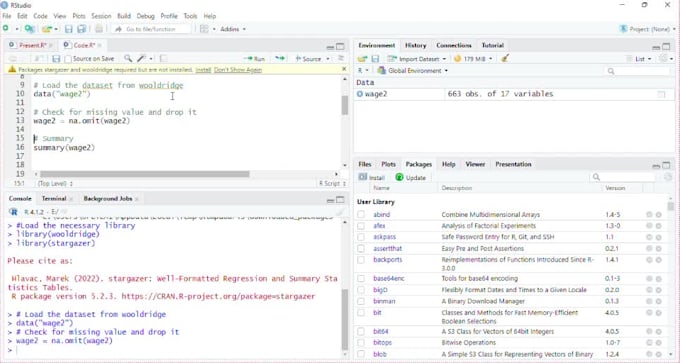This screenshot has height=363, width=680.
Task: Save the current document from main toolbar
Action: point(69,29)
